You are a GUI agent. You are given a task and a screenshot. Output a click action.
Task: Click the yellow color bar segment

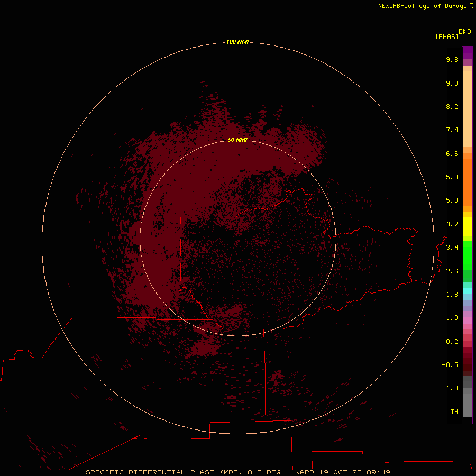click(x=467, y=226)
